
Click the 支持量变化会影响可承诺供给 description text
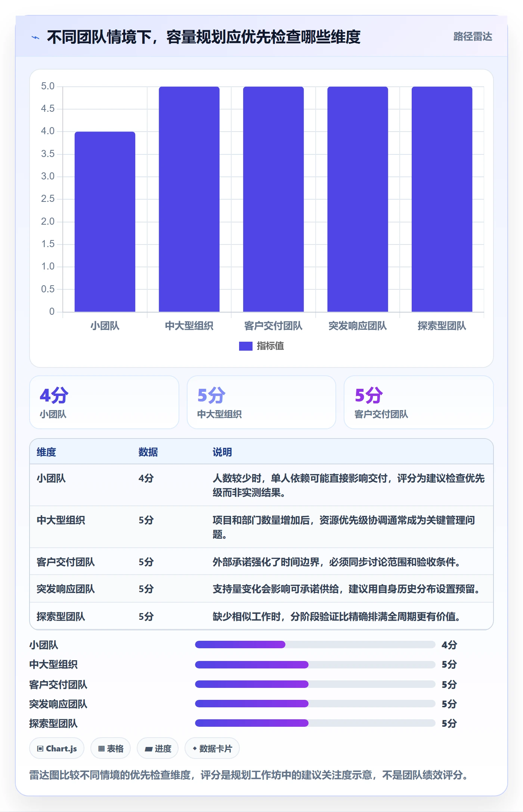coord(346,589)
